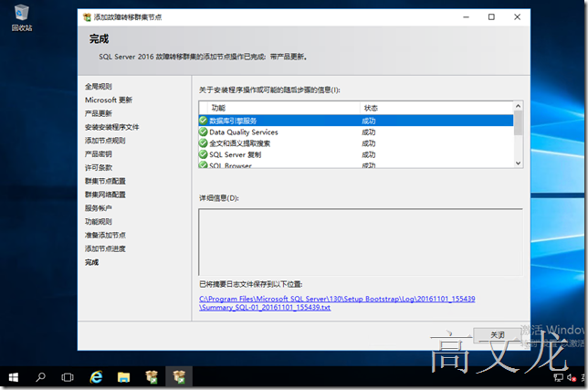The width and height of the screenshot is (588, 390).
Task: Click the volume tray icon
Action: point(572,377)
